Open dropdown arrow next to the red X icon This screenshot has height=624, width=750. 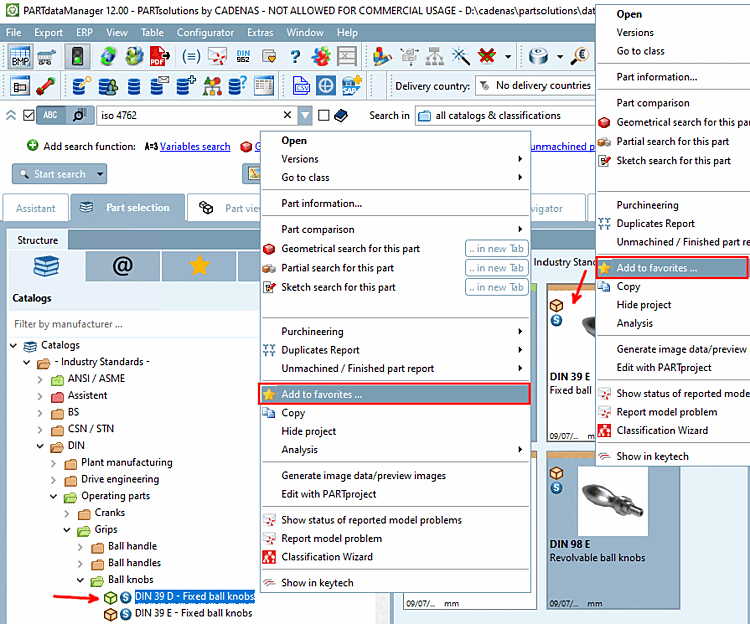coord(508,56)
